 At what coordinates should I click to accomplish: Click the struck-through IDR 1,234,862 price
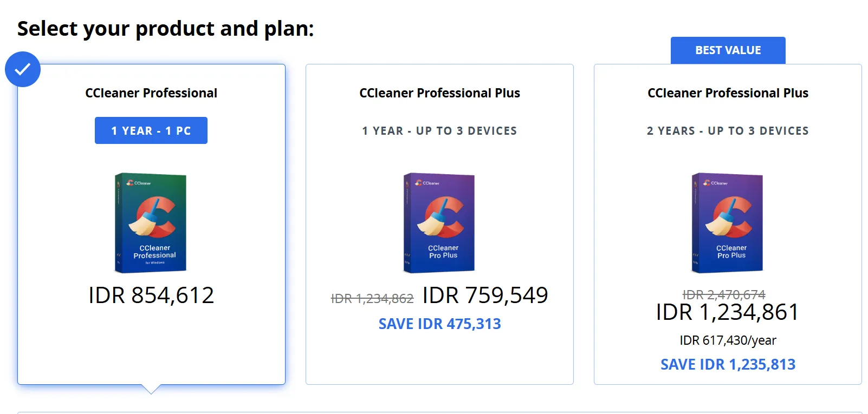(x=372, y=299)
